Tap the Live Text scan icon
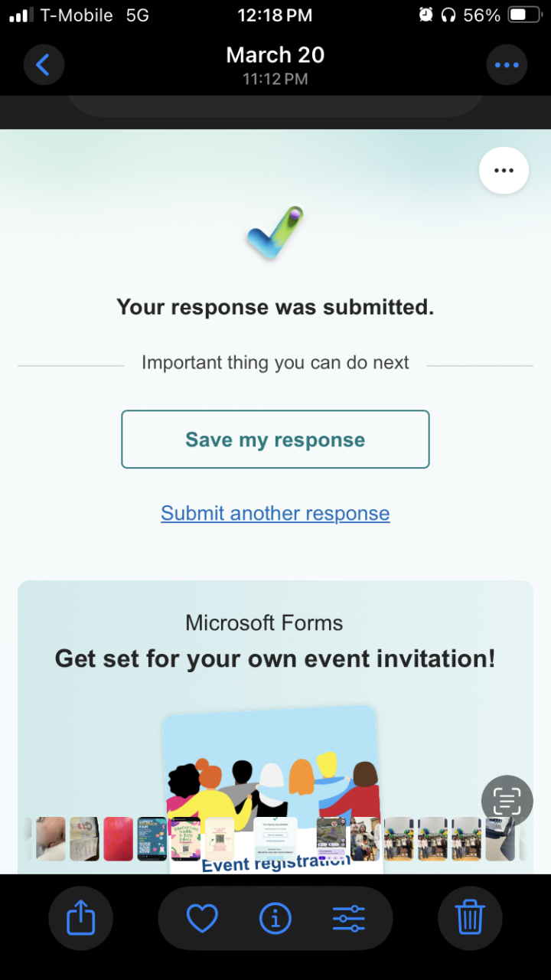Screen dimensions: 551x980 507,801
